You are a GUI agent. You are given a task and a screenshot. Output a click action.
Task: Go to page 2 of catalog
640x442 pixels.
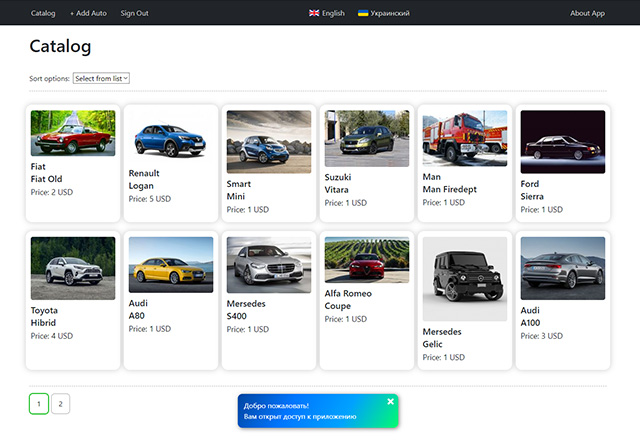[60, 404]
